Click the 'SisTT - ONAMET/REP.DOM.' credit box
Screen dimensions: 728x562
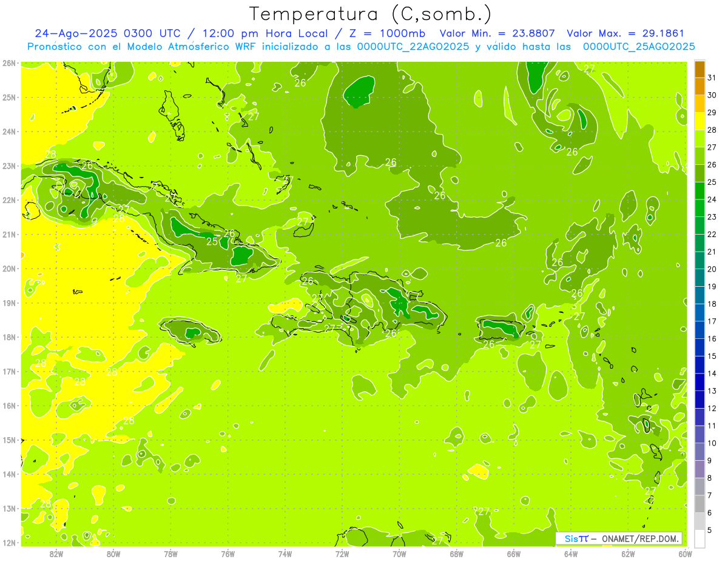tap(619, 538)
